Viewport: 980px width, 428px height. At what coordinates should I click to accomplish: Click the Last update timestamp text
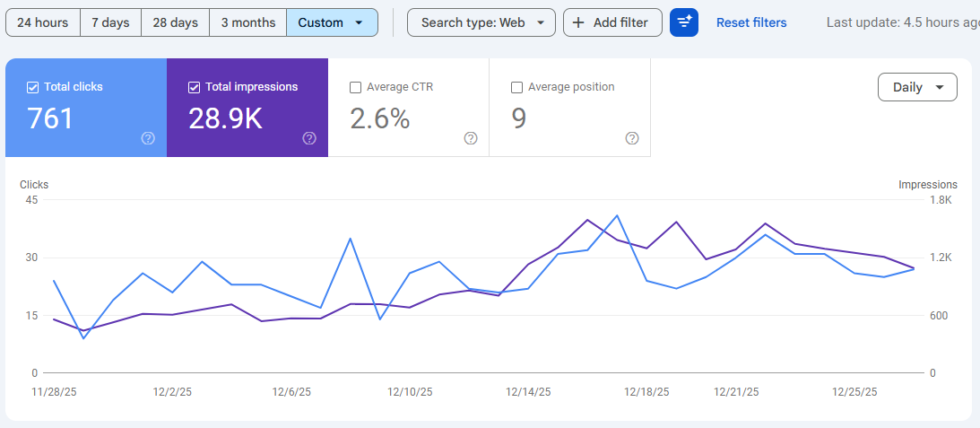(903, 22)
